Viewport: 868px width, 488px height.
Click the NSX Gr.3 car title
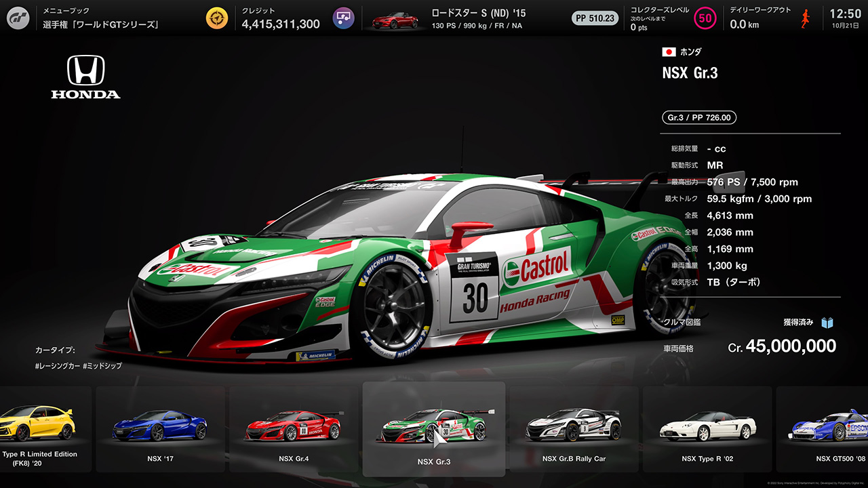[690, 73]
